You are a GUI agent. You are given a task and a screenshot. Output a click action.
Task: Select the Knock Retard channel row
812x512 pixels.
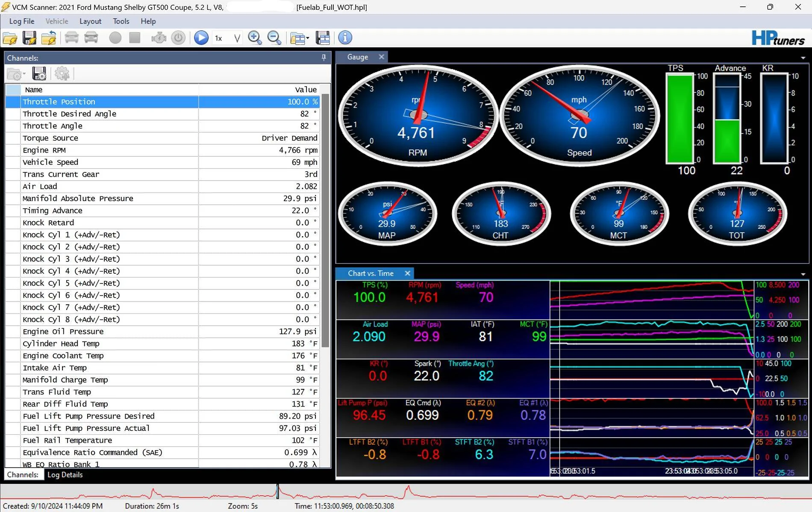[162, 223]
